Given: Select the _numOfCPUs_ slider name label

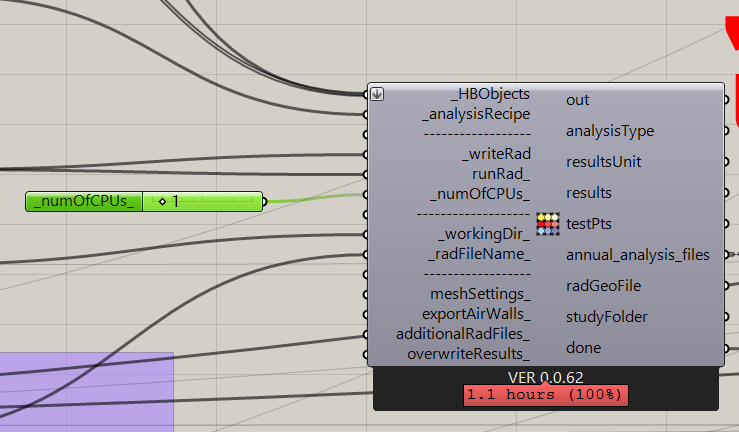Looking at the screenshot, I should tap(84, 201).
